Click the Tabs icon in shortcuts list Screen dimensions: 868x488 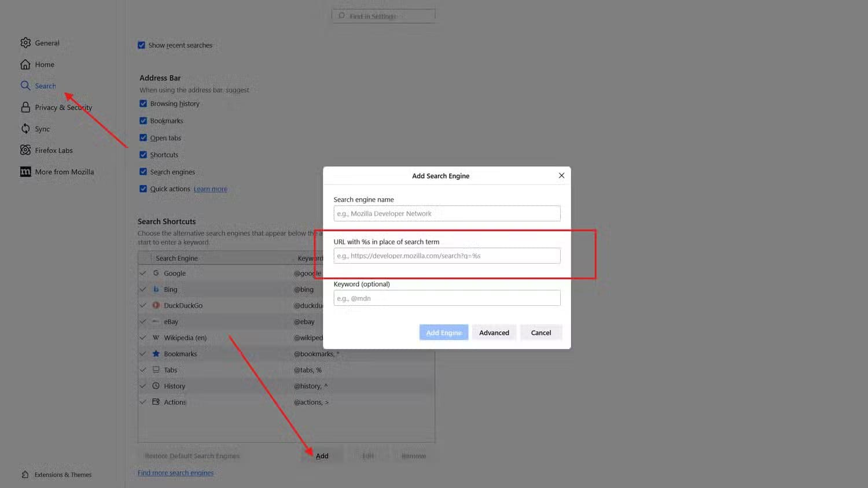click(156, 369)
